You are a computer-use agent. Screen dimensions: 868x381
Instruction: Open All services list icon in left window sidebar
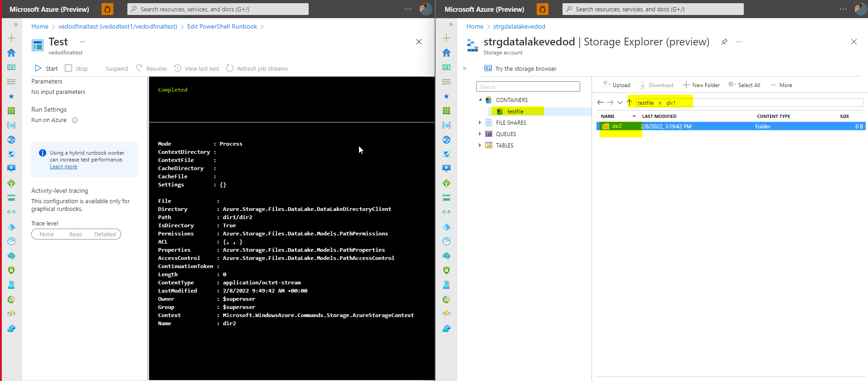[x=11, y=82]
